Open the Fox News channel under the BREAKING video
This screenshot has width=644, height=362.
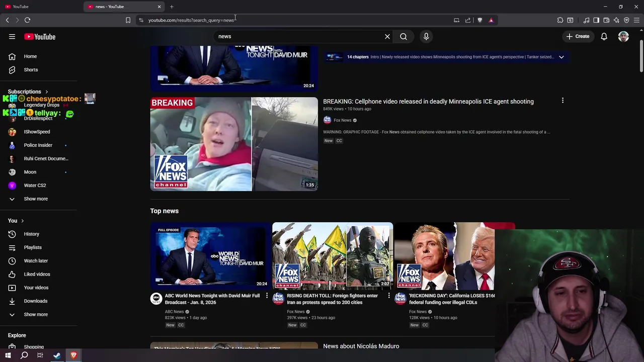pyautogui.click(x=342, y=120)
